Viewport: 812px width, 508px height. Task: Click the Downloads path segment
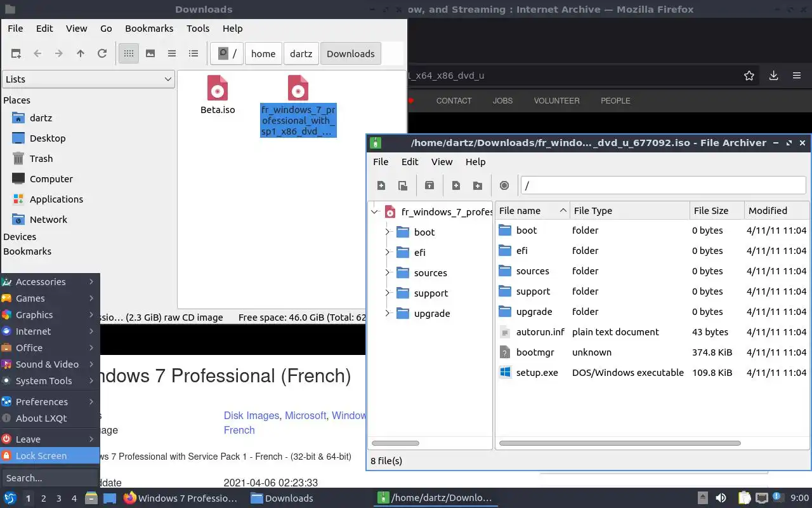click(351, 54)
